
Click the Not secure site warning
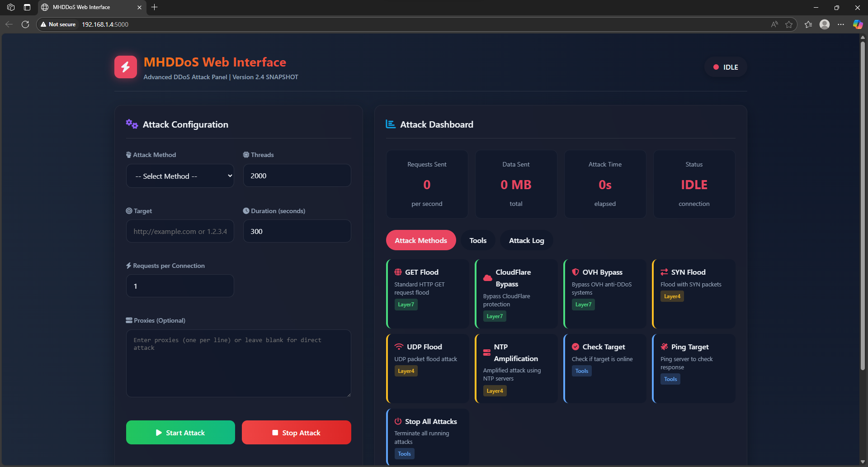tap(58, 24)
